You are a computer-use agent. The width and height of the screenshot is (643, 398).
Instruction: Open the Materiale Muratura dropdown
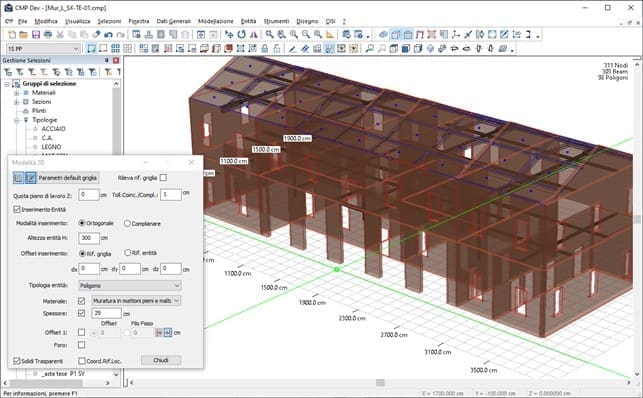click(x=136, y=301)
